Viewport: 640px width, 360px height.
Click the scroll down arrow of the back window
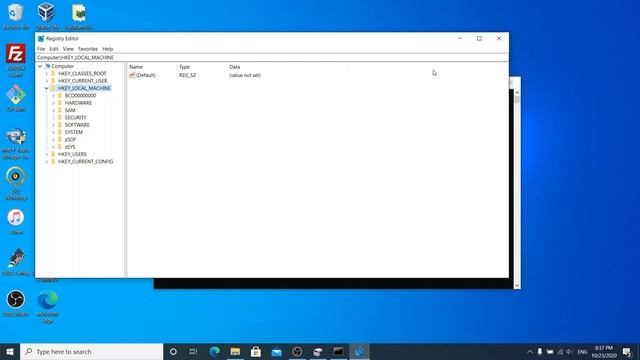[x=517, y=286]
